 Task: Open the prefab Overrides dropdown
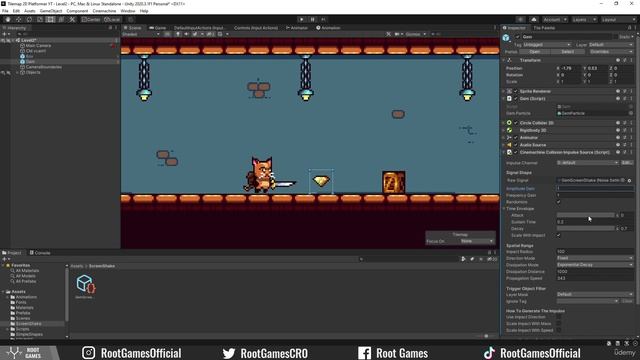[x=611, y=52]
